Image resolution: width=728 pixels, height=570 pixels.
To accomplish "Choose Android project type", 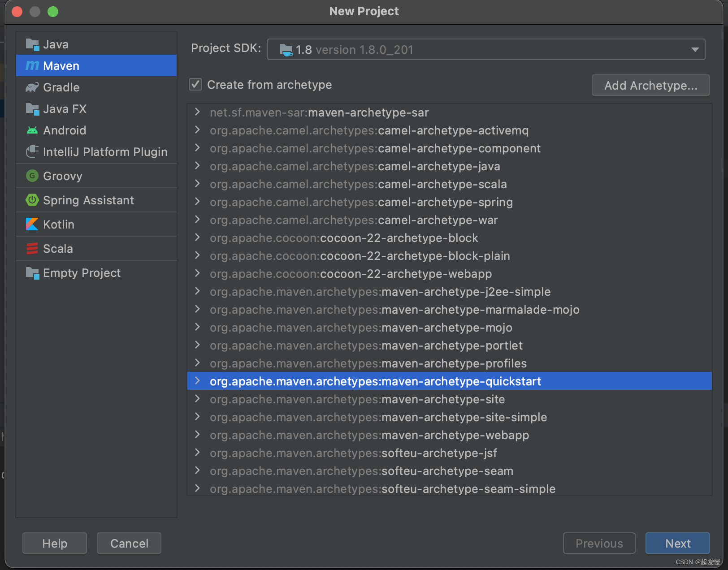I will click(96, 130).
